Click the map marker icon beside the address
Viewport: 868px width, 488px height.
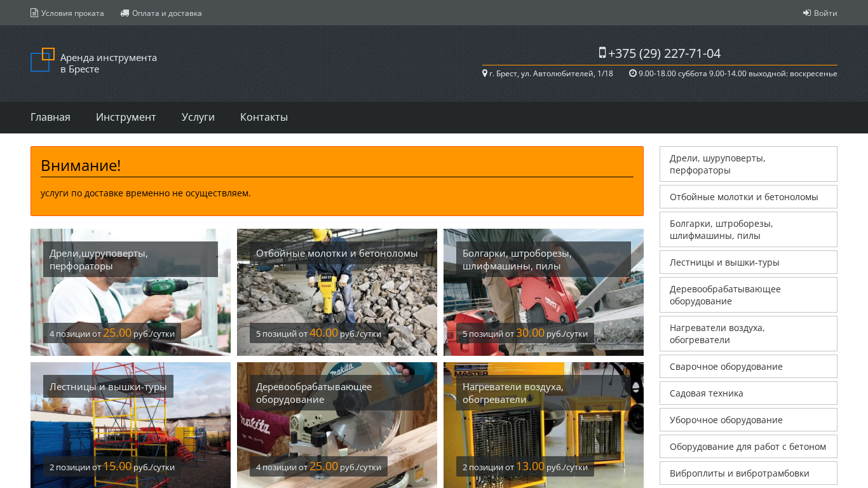click(485, 73)
